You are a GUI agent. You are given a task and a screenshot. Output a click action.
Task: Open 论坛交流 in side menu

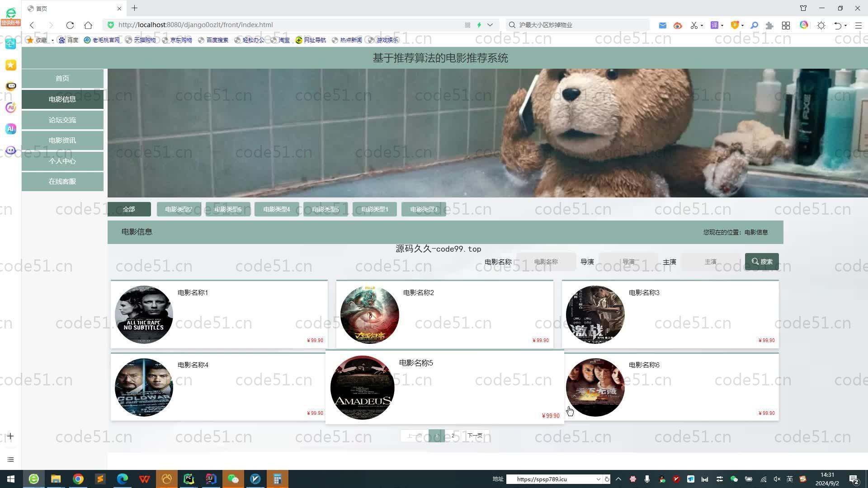[62, 120]
